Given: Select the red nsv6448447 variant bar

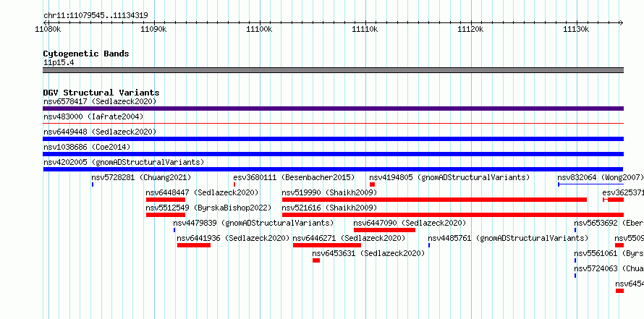Looking at the screenshot, I should point(166,200).
